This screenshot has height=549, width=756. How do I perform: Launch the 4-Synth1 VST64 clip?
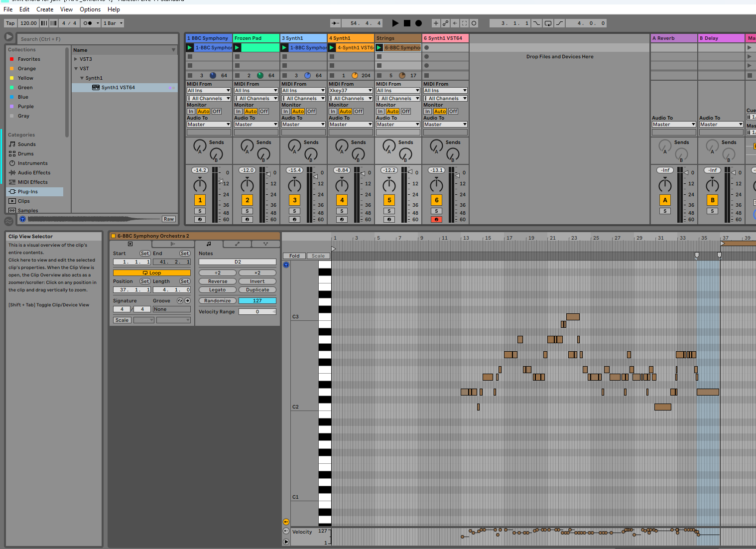click(x=332, y=47)
